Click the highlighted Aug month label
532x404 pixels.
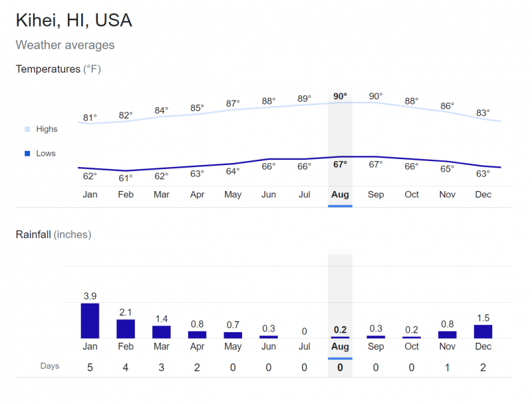tap(340, 194)
